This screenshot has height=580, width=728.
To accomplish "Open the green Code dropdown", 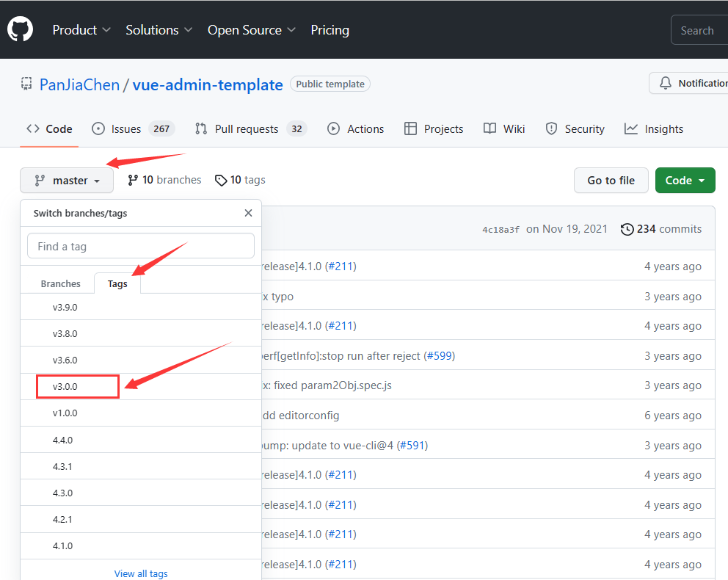I will pos(685,180).
